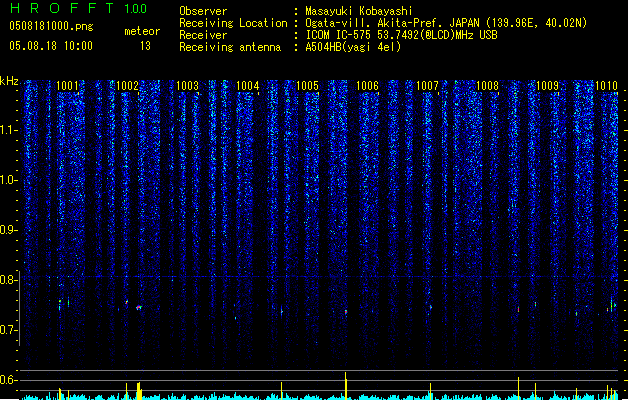Click the 0.7 frequency axis label
Screen dimensions: 629x400
(9, 330)
